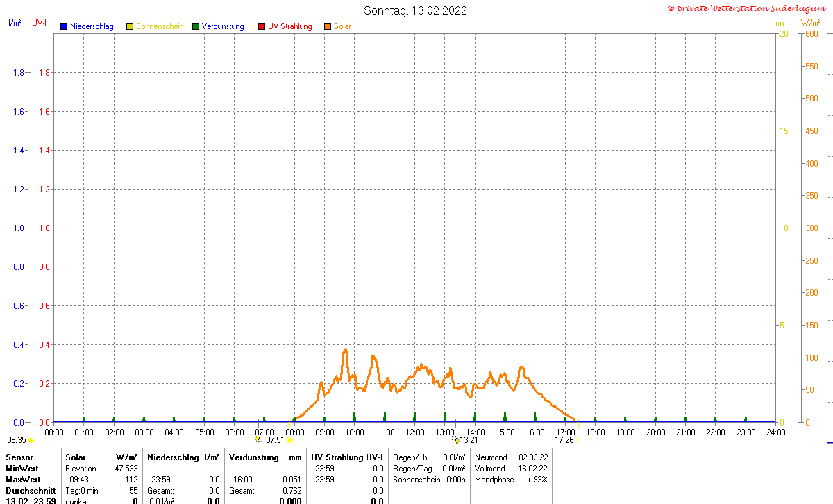Click the UV-I axis header label

click(x=40, y=23)
